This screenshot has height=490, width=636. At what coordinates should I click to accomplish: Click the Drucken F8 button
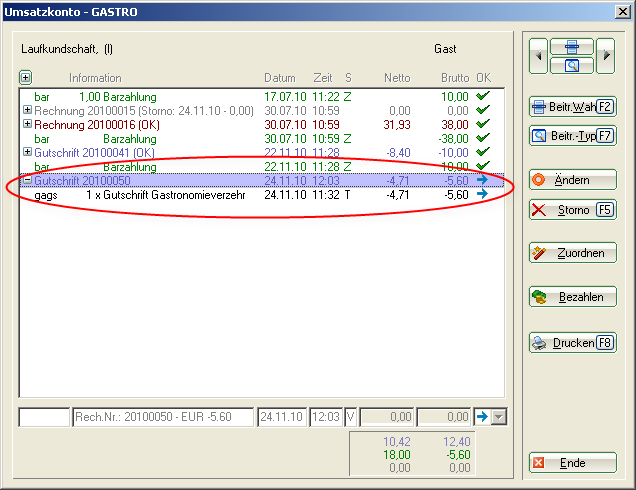click(573, 343)
